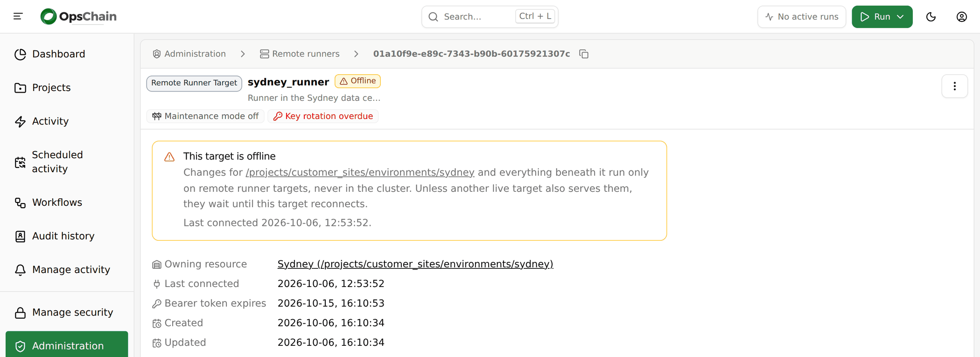Click the Manage activity bell icon

[20, 270]
